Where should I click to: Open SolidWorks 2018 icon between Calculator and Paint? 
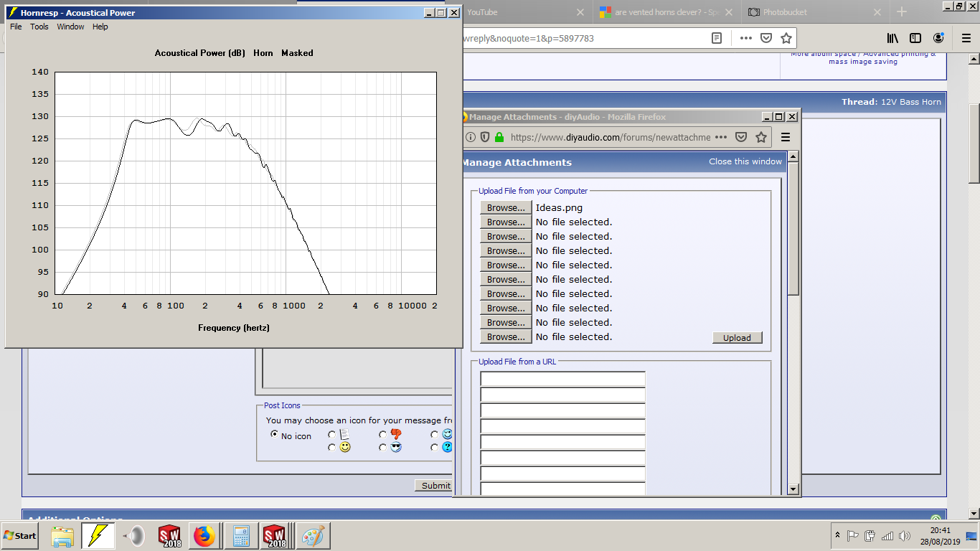click(x=276, y=536)
